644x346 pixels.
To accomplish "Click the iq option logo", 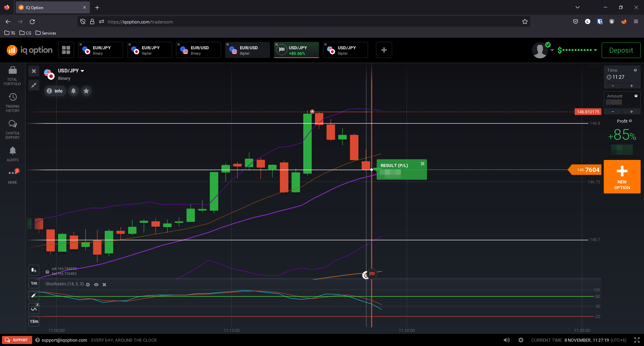I will 30,50.
